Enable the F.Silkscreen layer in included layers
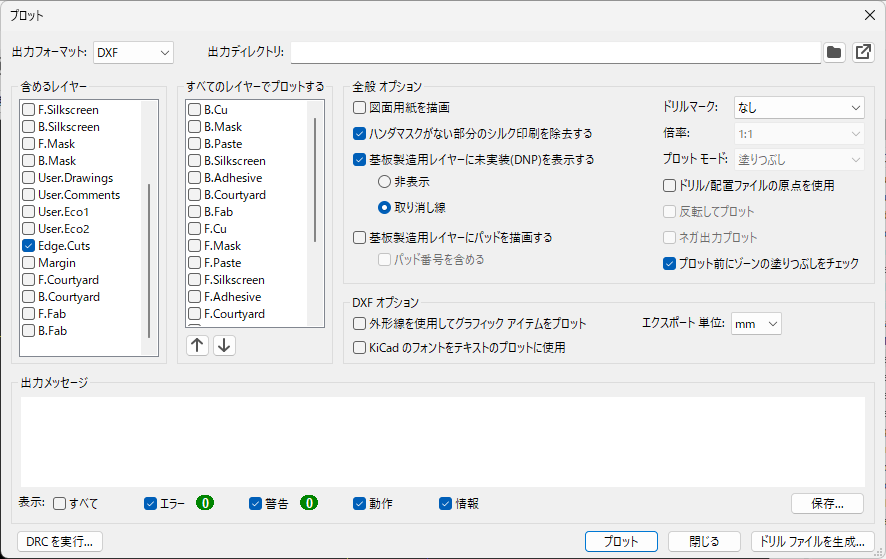Viewport: 886px width, 559px height. coord(29,110)
